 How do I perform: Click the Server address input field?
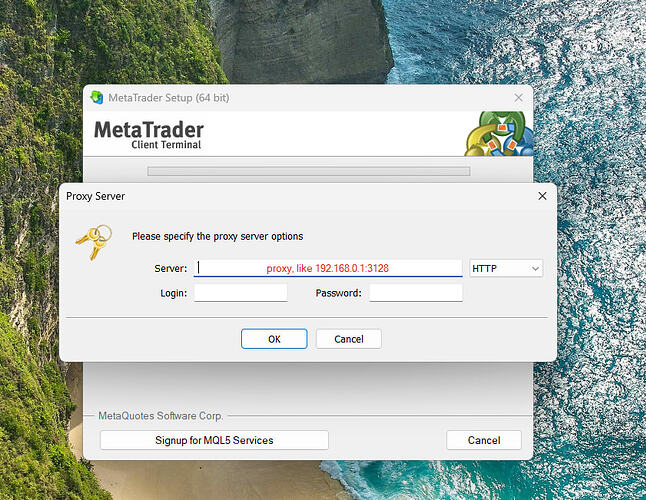(328, 268)
